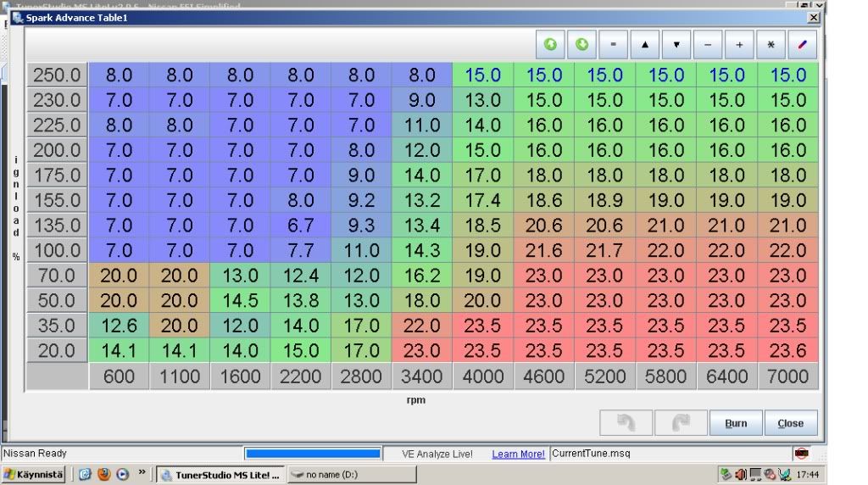The image size is (868, 485).
Task: Select the cell with value 16.2
Action: [422, 276]
